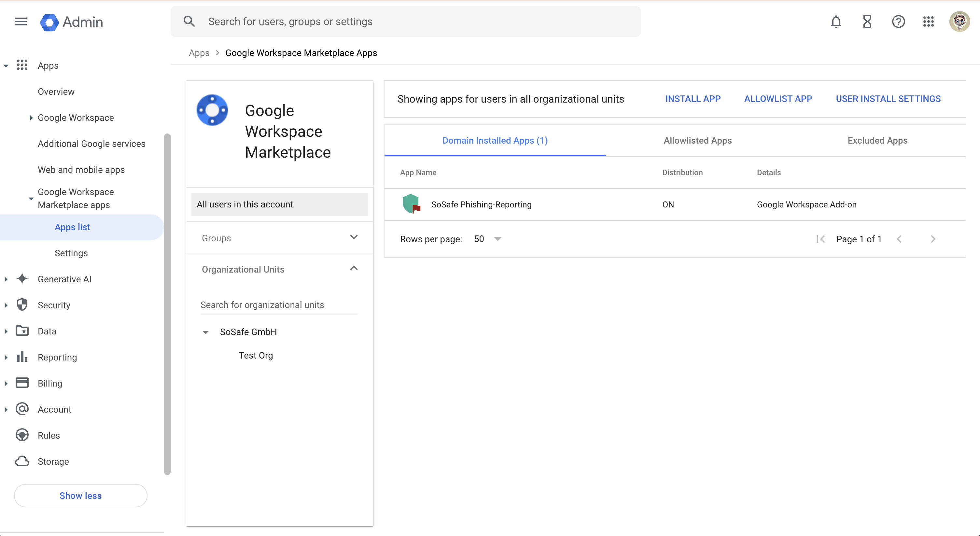Expand the Security sidebar section

(6, 305)
